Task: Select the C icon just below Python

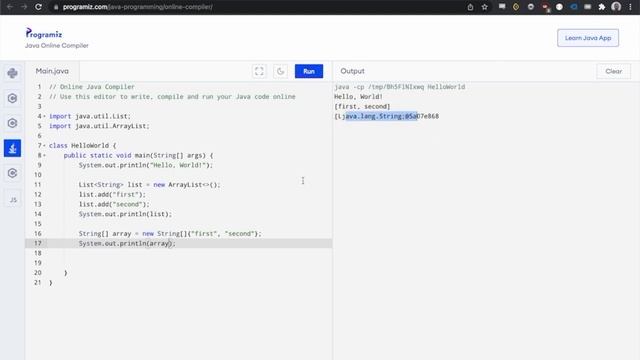Action: pyautogui.click(x=12, y=98)
